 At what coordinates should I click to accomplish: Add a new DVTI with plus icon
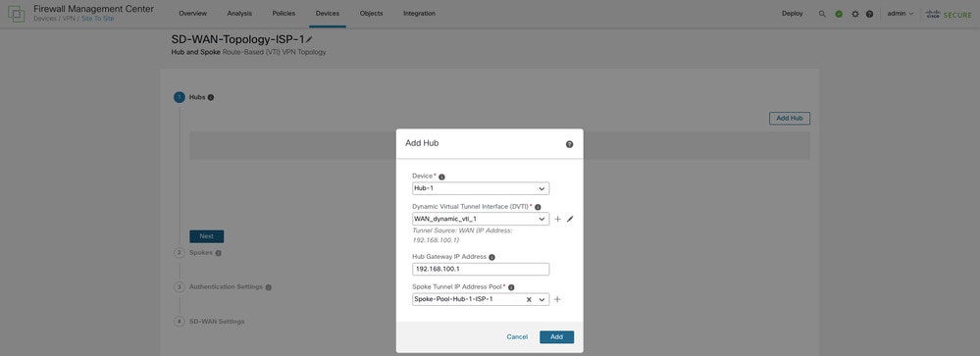tap(557, 220)
